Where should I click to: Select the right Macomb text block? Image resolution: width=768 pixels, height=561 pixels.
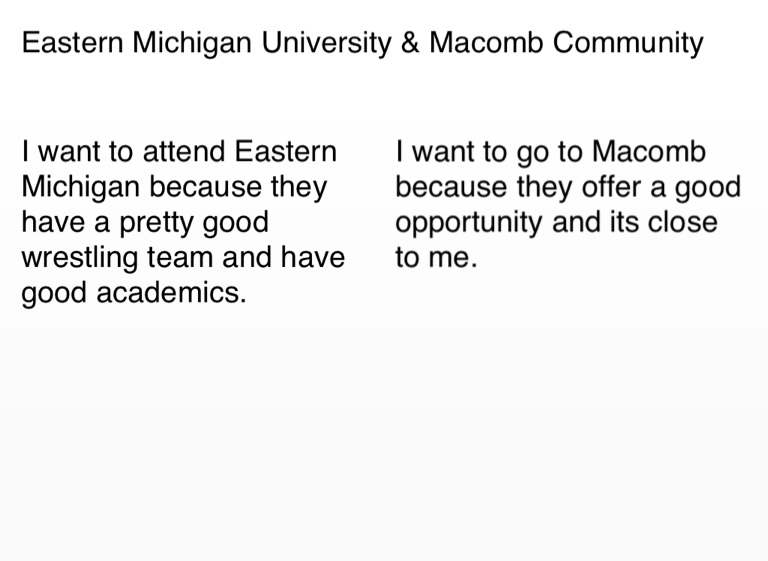568,205
